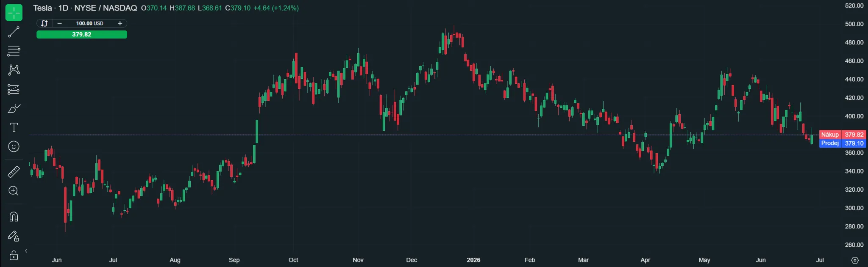
Task: Flip the order side with swap icon
Action: click(x=45, y=23)
